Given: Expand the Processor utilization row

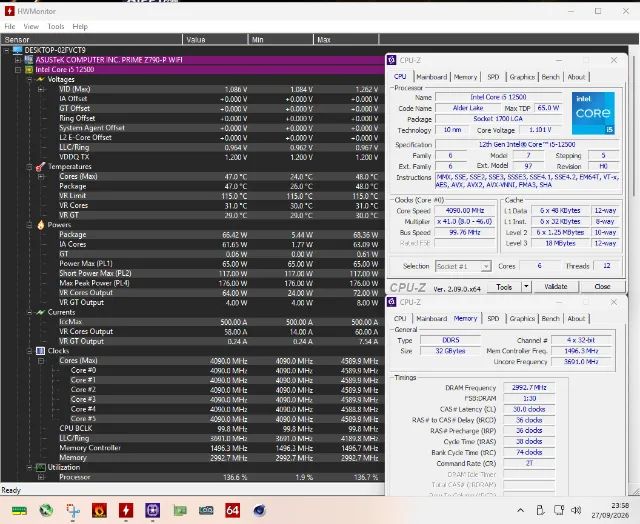Looking at the screenshot, I should click(x=41, y=477).
